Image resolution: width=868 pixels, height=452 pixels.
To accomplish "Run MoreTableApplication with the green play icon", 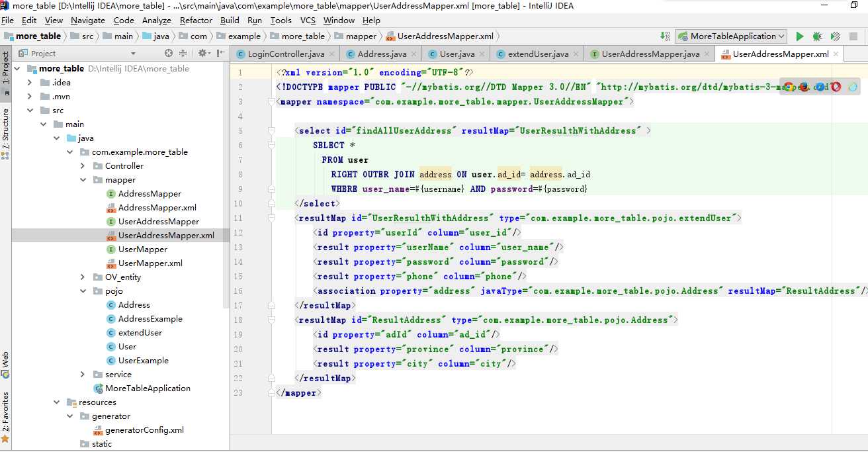I will pos(800,36).
